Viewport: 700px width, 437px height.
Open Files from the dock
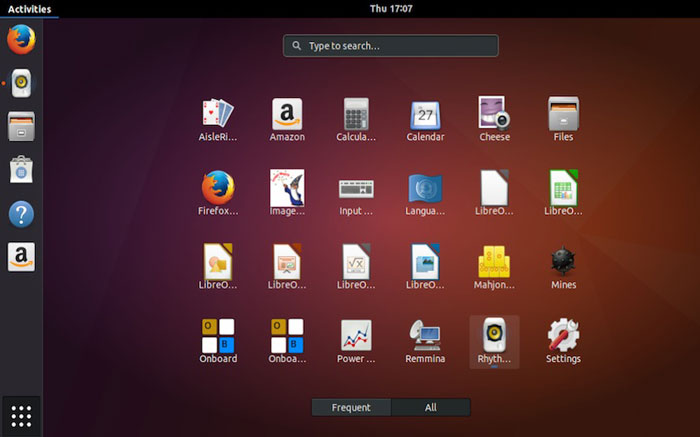coord(21,126)
